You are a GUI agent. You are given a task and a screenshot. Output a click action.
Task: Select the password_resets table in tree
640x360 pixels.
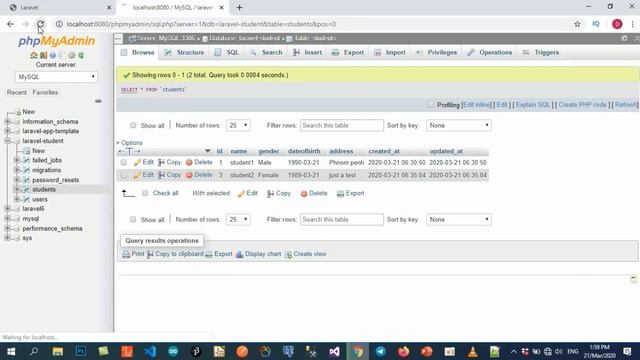(56, 180)
